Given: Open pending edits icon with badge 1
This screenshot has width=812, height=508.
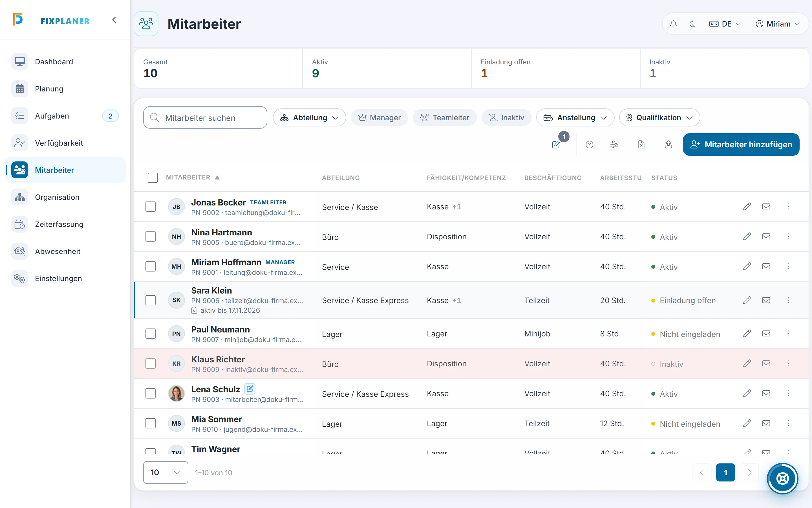Looking at the screenshot, I should [556, 144].
